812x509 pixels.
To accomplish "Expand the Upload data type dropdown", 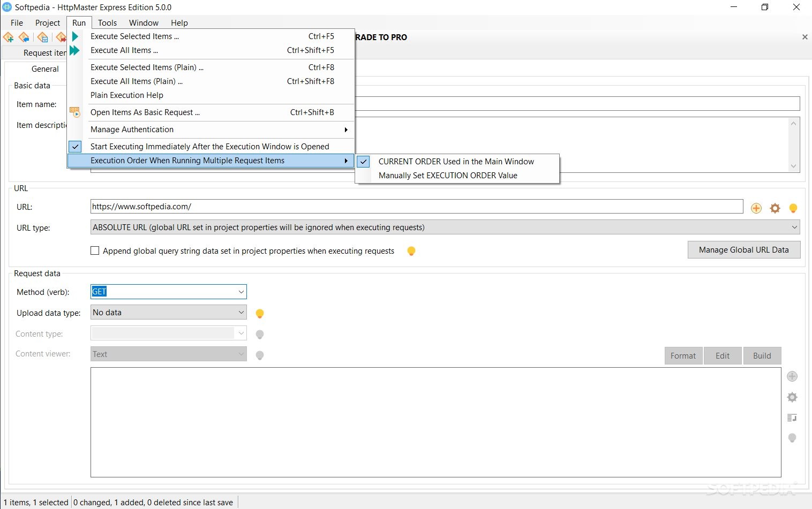I will click(x=169, y=313).
